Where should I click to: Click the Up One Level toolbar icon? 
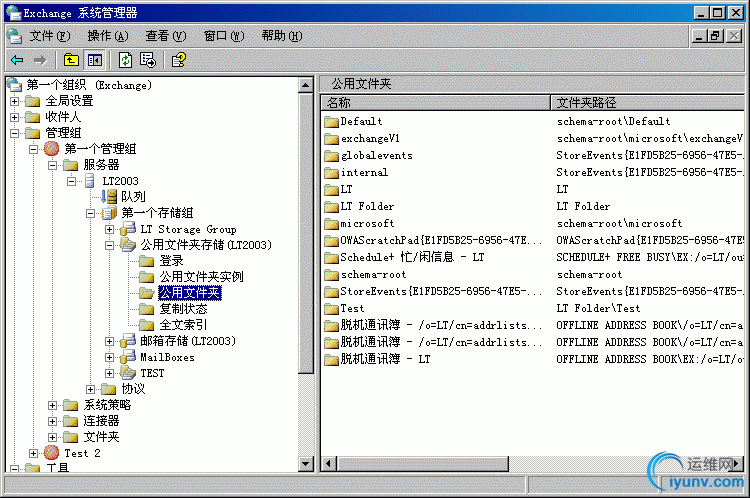(x=71, y=60)
